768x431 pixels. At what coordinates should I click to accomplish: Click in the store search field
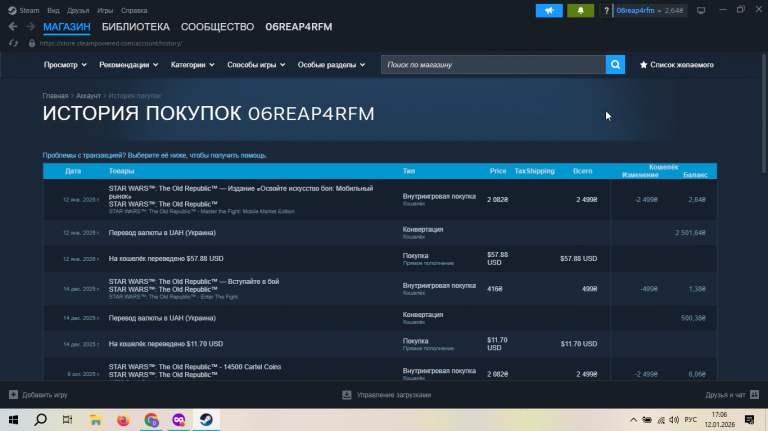click(493, 65)
